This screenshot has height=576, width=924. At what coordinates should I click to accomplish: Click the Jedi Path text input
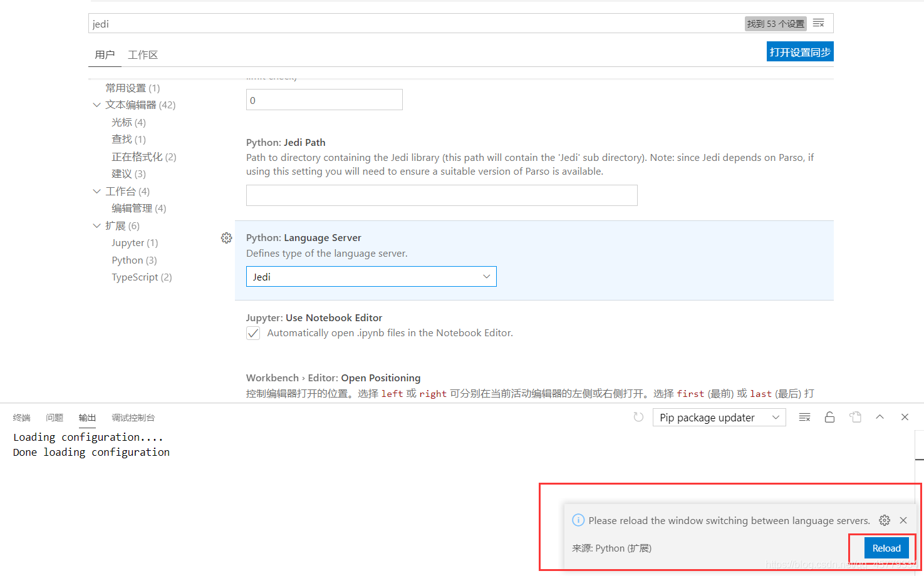[442, 195]
